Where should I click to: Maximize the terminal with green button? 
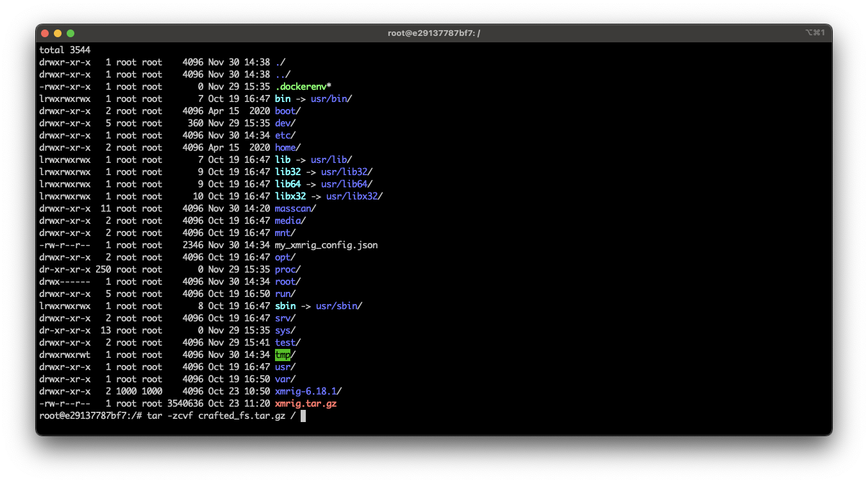tap(71, 33)
